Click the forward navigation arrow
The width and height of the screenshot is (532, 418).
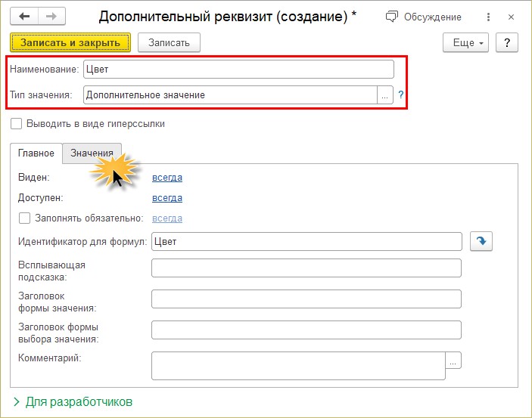pyautogui.click(x=51, y=16)
